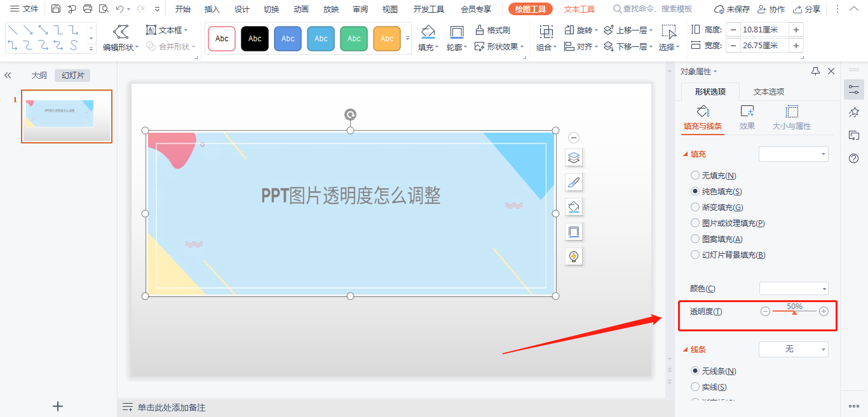Click the lightbulb smart-tip icon beside the slide
Screen dimensions: 868x417
pyautogui.click(x=573, y=256)
